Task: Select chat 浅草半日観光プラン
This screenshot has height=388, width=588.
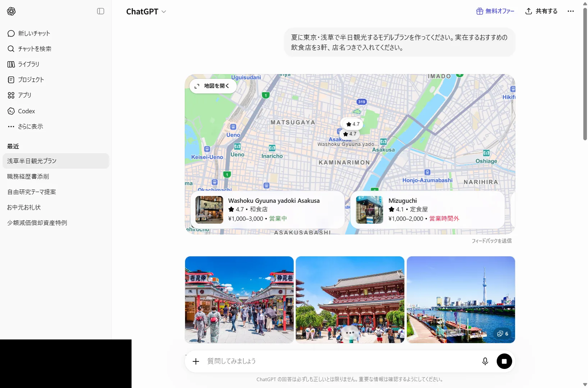Action: pyautogui.click(x=56, y=161)
